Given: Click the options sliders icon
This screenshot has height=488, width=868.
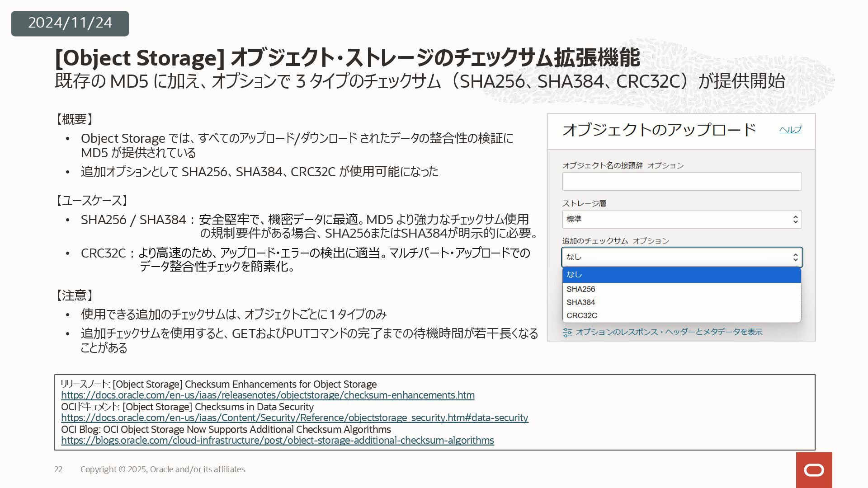Looking at the screenshot, I should 567,333.
